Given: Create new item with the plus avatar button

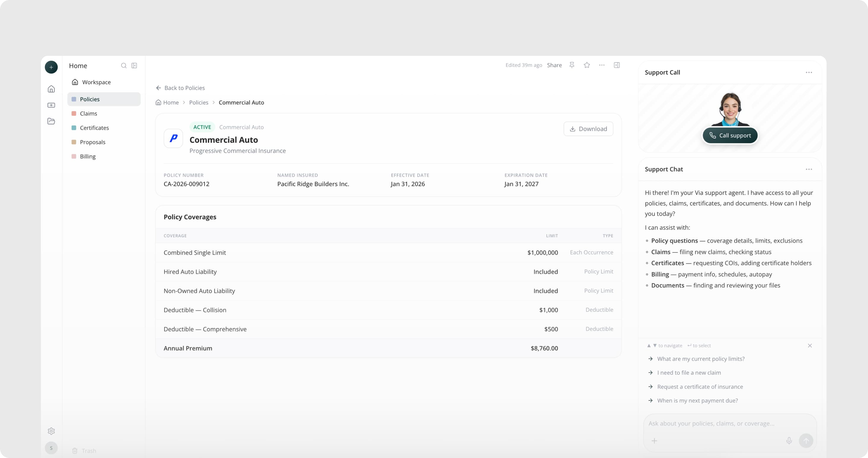Looking at the screenshot, I should tap(51, 67).
